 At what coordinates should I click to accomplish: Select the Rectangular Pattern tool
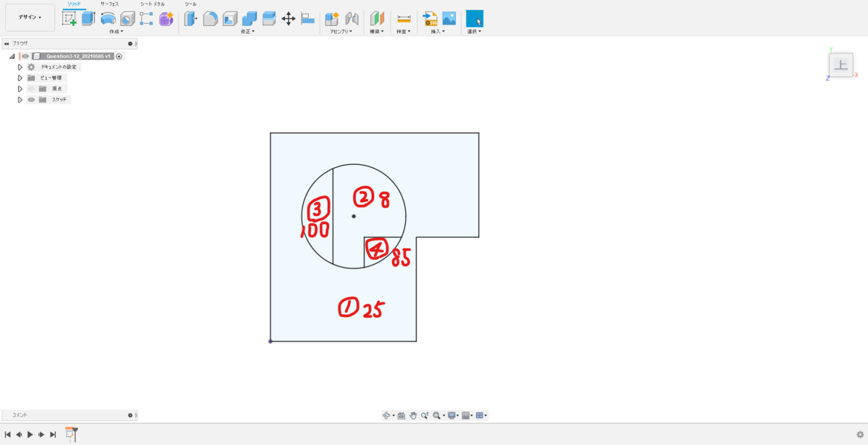146,19
